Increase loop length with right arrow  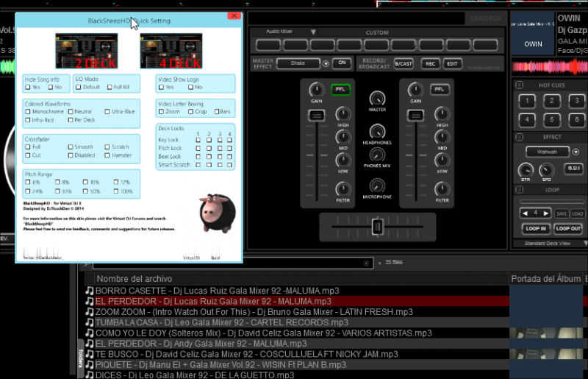pyautogui.click(x=546, y=213)
